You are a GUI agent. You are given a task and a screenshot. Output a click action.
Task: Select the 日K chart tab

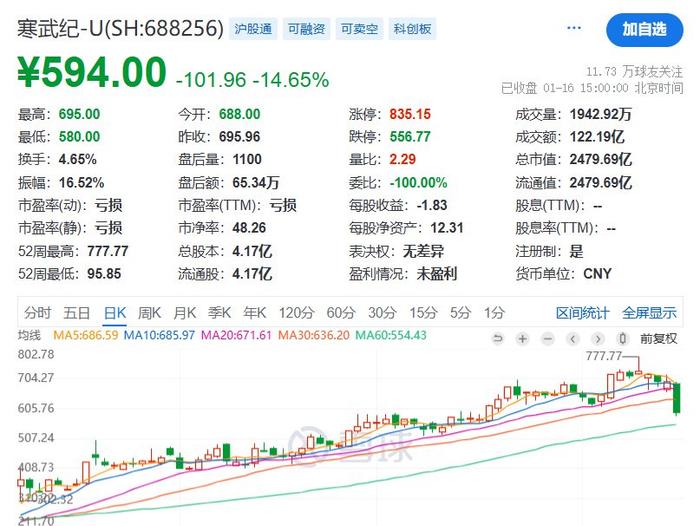click(x=115, y=313)
